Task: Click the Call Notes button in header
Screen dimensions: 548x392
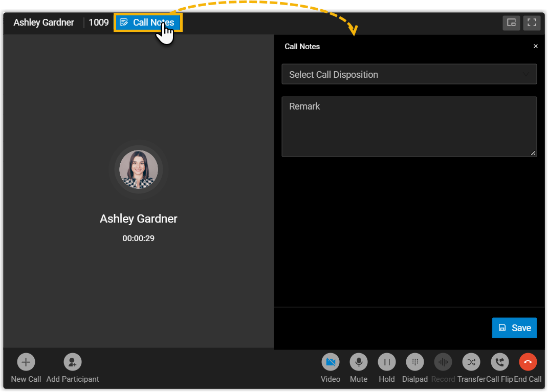Action: (147, 23)
